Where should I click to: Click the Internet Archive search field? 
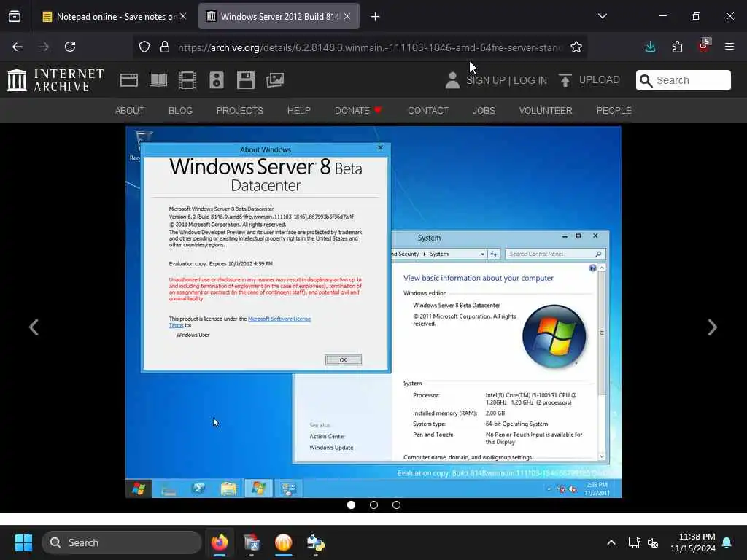pyautogui.click(x=683, y=80)
